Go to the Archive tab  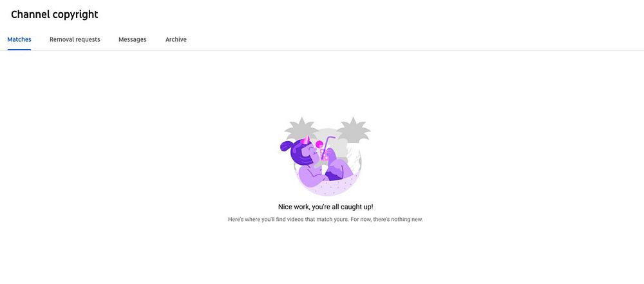[x=176, y=39]
